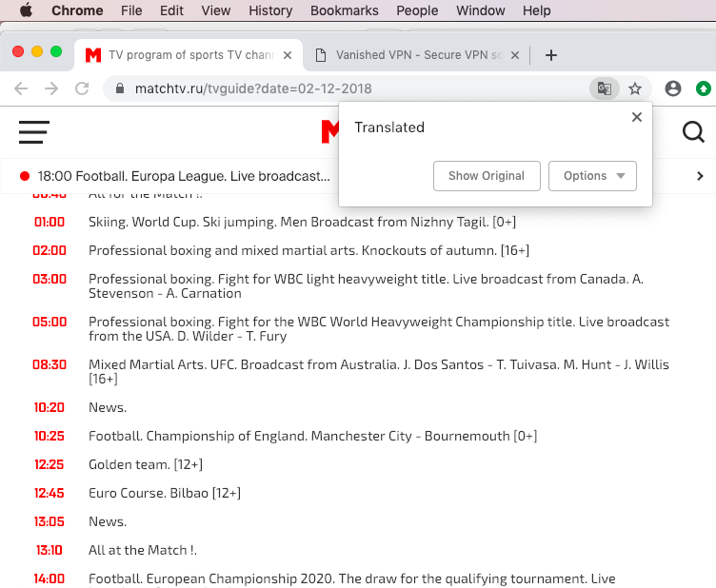
Task: Advance the live ticker with right chevron
Action: (x=700, y=176)
